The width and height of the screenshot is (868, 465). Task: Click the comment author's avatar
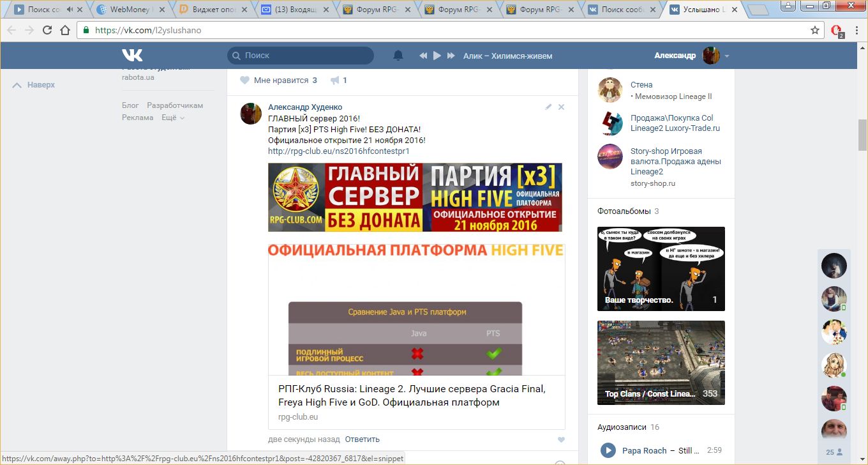tap(251, 113)
